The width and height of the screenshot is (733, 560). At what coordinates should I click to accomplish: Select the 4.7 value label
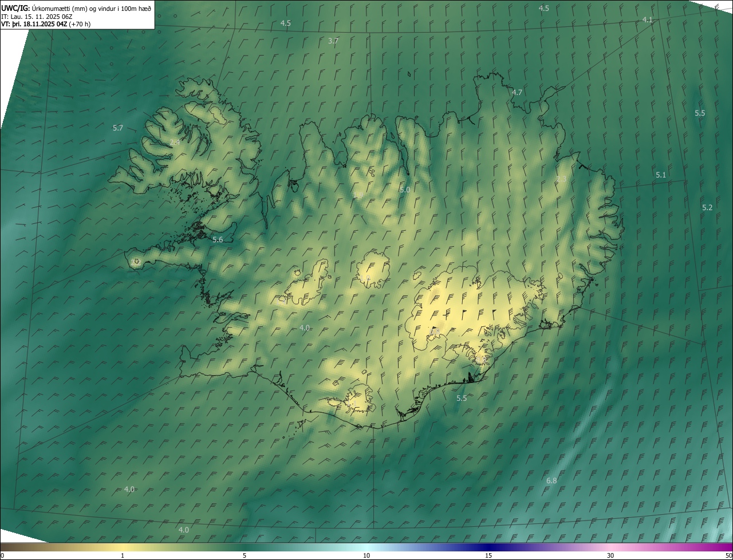517,92
